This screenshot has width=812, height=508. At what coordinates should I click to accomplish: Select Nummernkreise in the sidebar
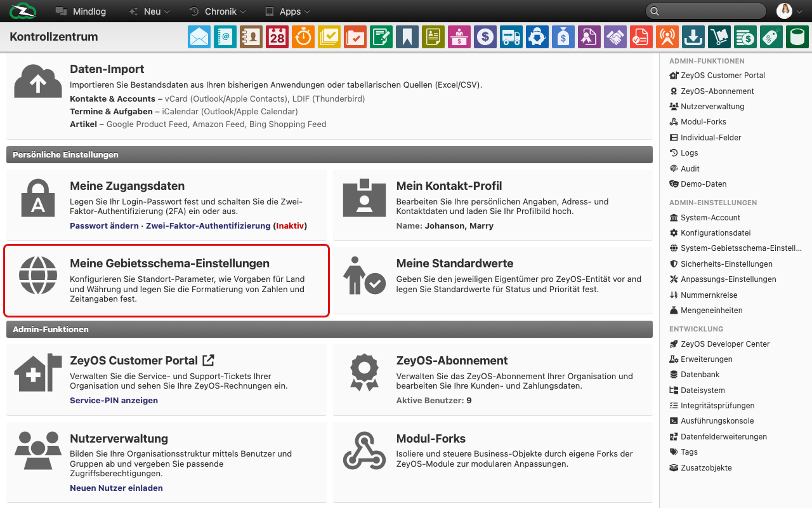tap(704, 295)
